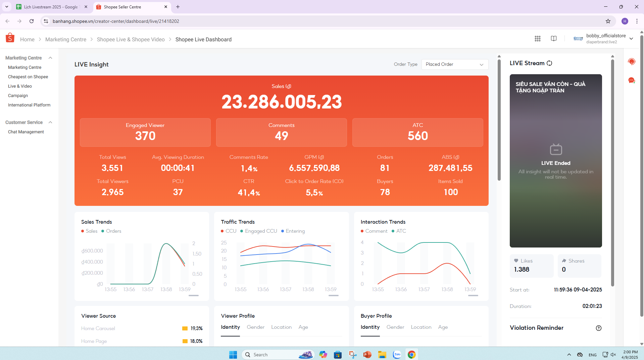Open Live & Video sidebar link
644x360 pixels.
point(20,86)
